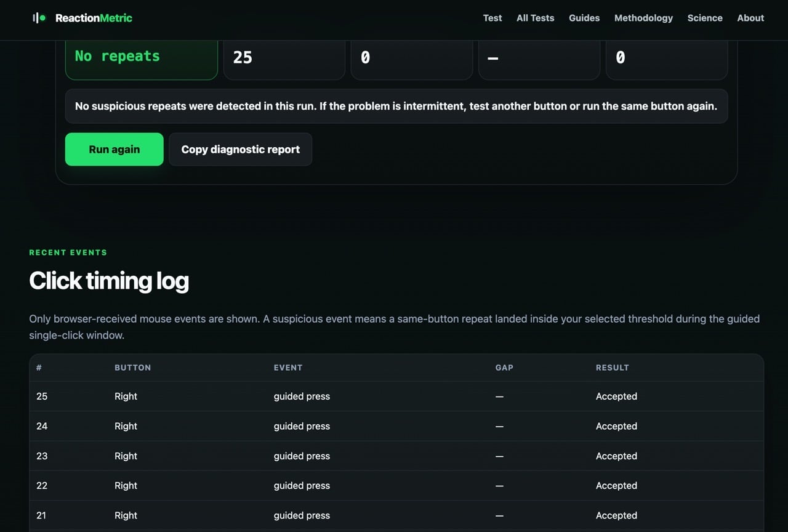
Task: Click the BUTTON column header
Action: [132, 368]
